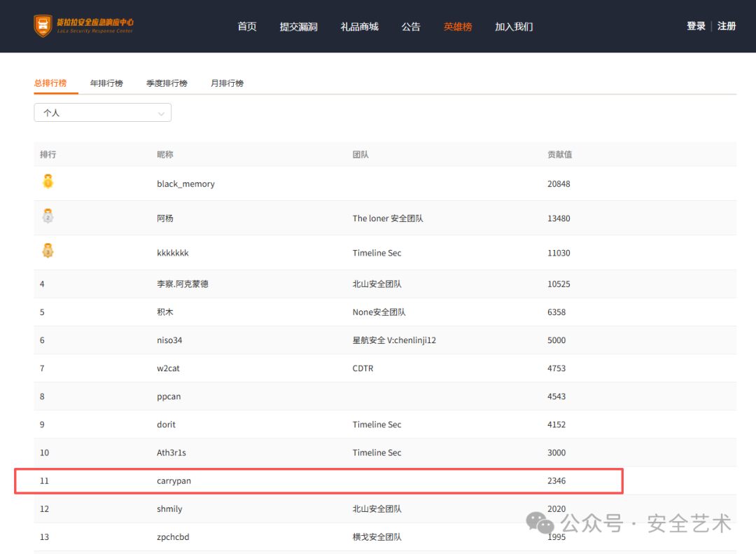
Task: Click the 登录 link
Action: [x=696, y=26]
